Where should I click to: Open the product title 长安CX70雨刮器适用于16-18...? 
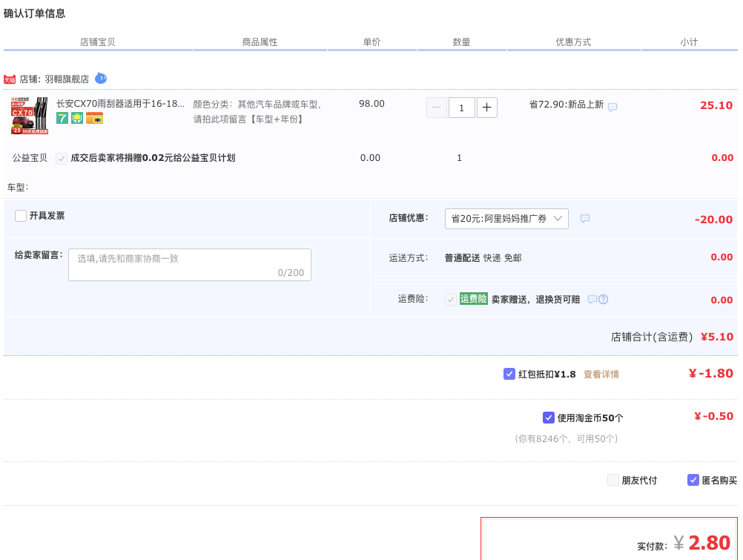[120, 103]
